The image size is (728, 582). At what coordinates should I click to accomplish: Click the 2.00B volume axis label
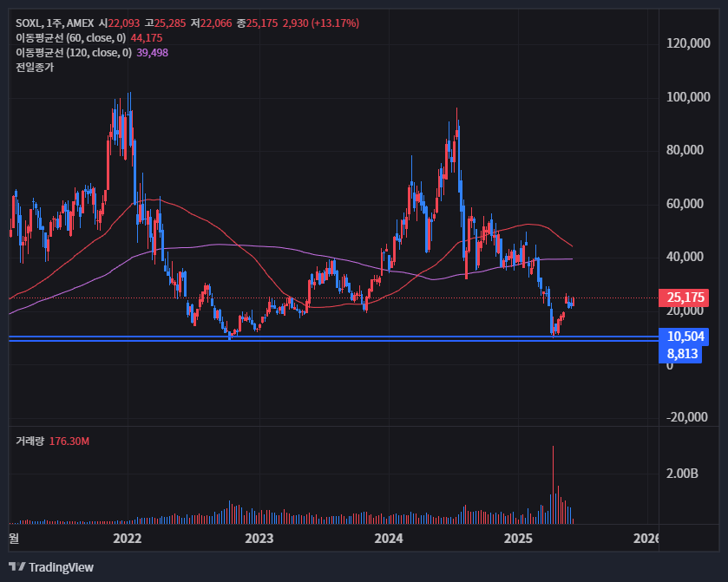(682, 474)
